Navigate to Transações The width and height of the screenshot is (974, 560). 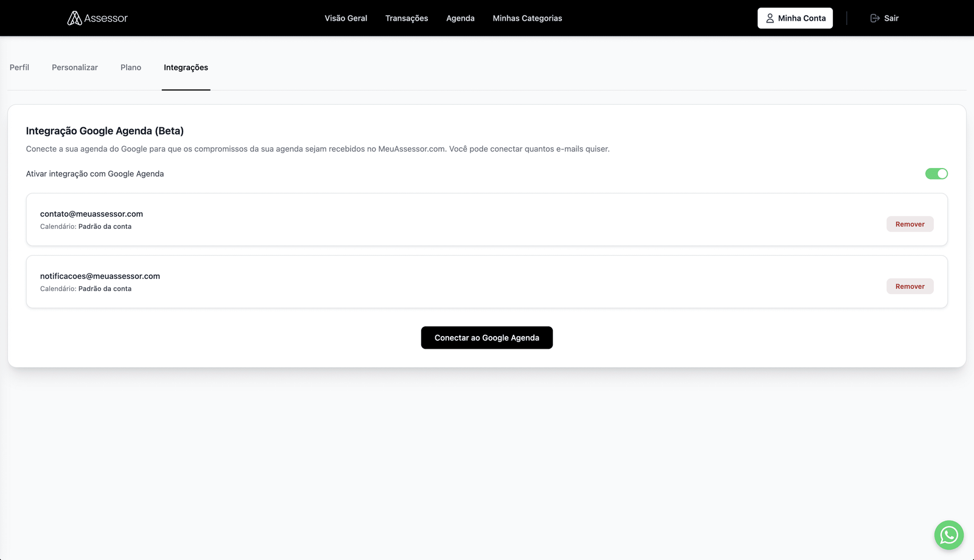[407, 18]
